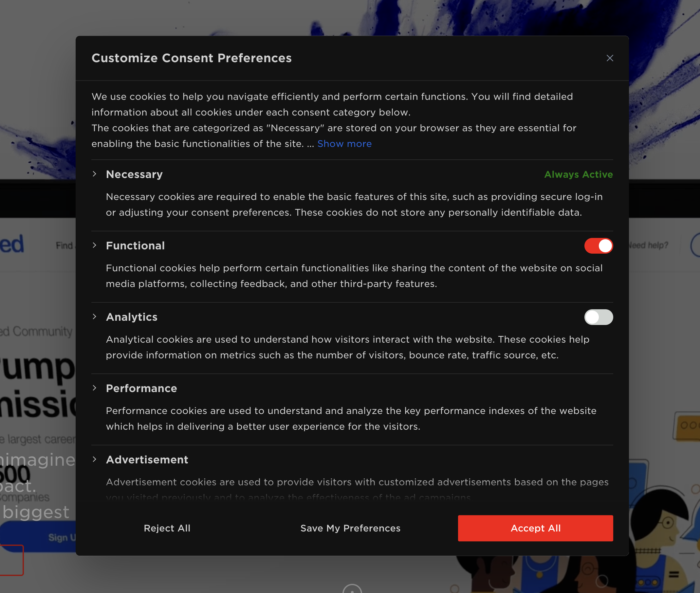Image resolution: width=700 pixels, height=593 pixels.
Task: Click the Functional category heading
Action: 135,246
